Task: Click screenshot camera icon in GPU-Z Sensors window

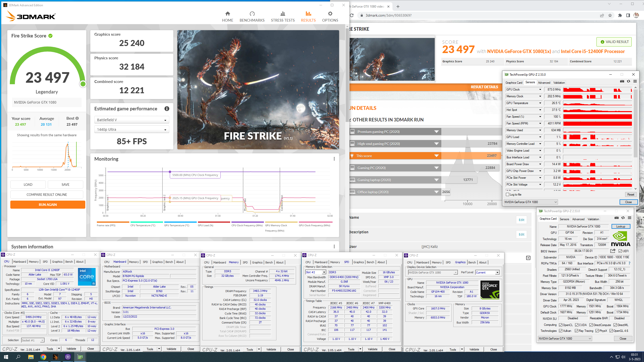Action: click(x=622, y=81)
